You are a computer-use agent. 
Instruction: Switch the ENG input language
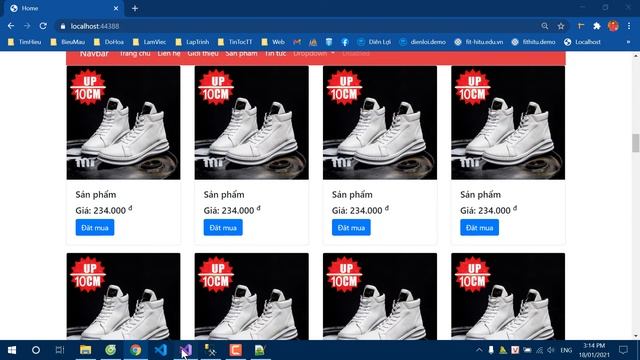point(566,350)
